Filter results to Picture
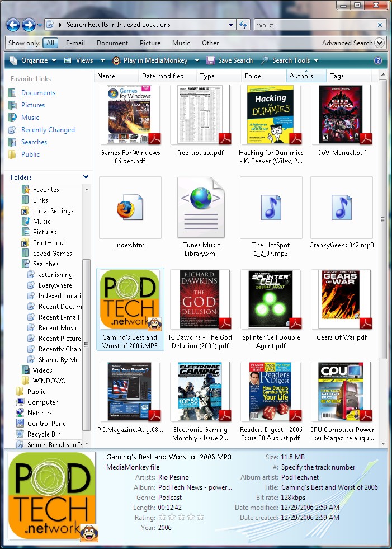 pyautogui.click(x=150, y=43)
